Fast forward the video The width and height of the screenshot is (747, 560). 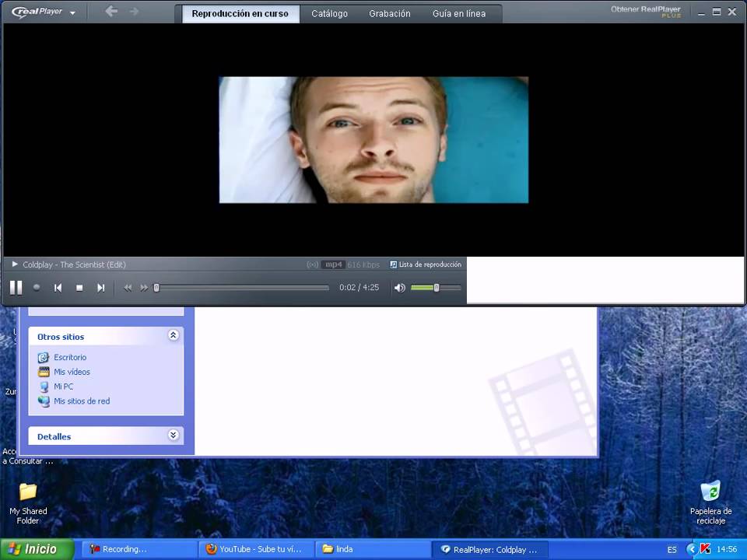pyautogui.click(x=143, y=288)
